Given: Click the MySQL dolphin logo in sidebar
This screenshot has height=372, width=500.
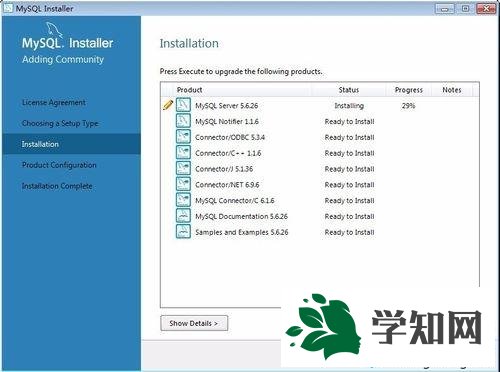Looking at the screenshot, I should tap(54, 30).
